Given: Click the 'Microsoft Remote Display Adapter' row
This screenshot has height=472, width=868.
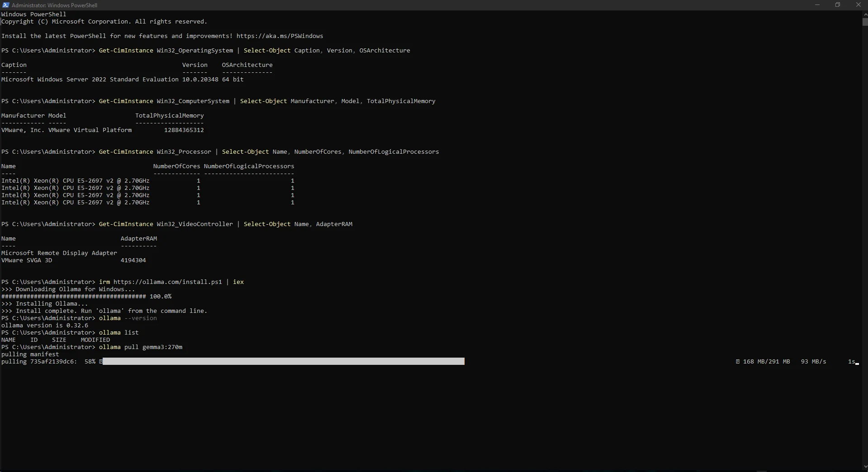Looking at the screenshot, I should pyautogui.click(x=59, y=253).
